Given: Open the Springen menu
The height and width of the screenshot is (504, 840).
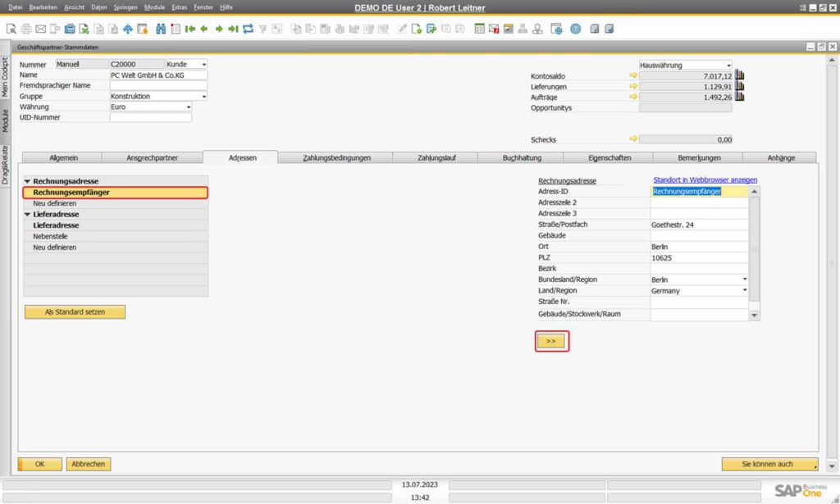Looking at the screenshot, I should pos(126,7).
